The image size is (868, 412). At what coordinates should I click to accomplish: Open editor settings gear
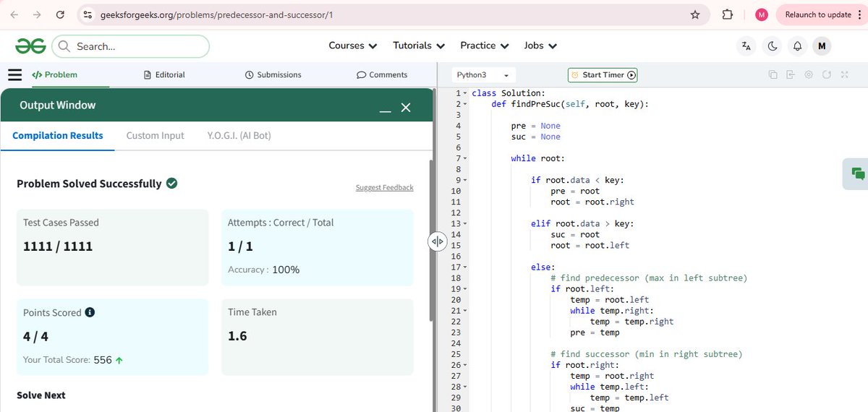pos(808,74)
